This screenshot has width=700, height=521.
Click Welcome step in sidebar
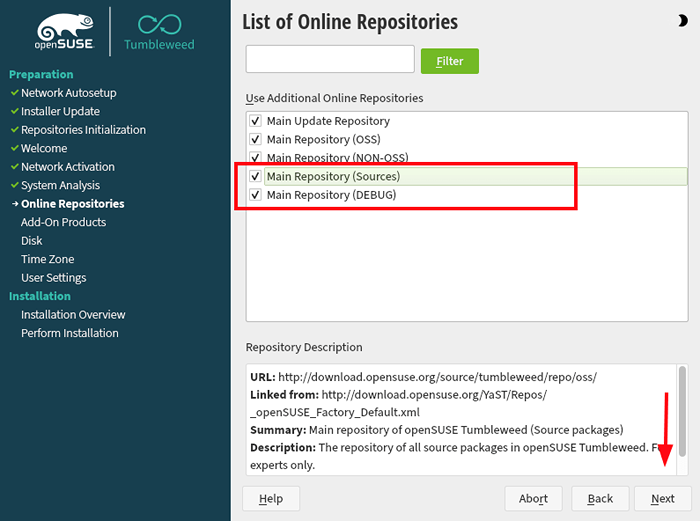[x=44, y=148]
